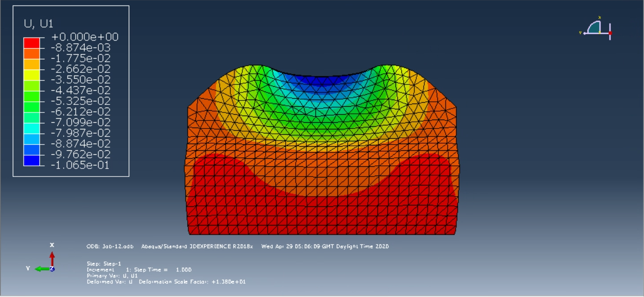
Task: Click the legend value -2.662e-02
Action: pyautogui.click(x=81, y=69)
